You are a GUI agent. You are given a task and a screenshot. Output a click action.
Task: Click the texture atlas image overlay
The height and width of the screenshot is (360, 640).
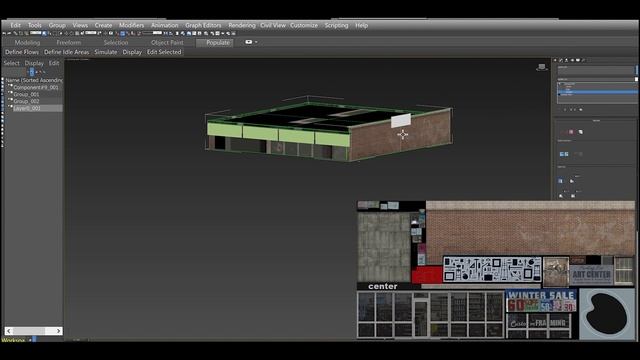496,270
